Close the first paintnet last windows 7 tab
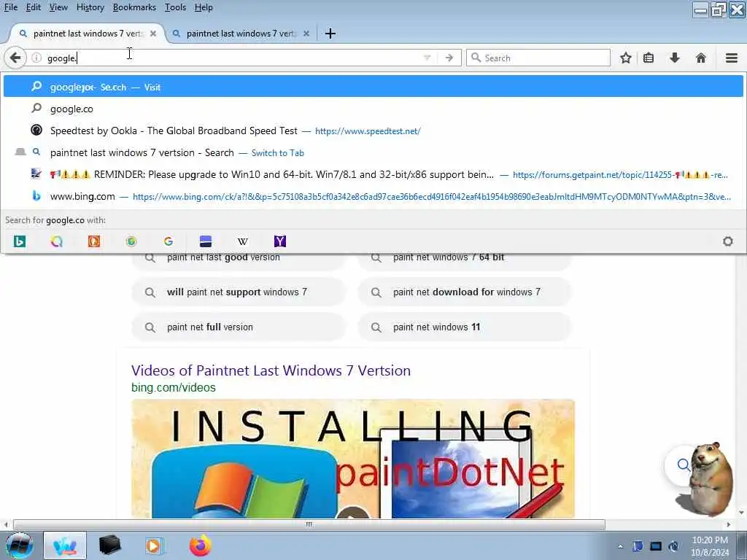The image size is (747, 560). [x=153, y=34]
